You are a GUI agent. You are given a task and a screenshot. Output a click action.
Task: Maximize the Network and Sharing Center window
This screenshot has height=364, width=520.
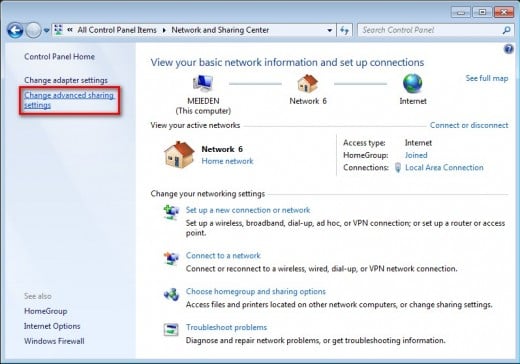tap(482, 12)
